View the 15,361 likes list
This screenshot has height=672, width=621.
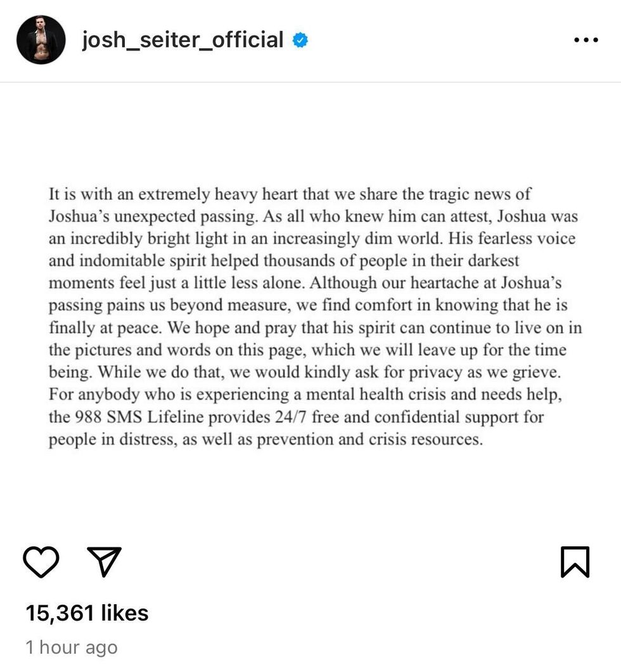pos(87,612)
